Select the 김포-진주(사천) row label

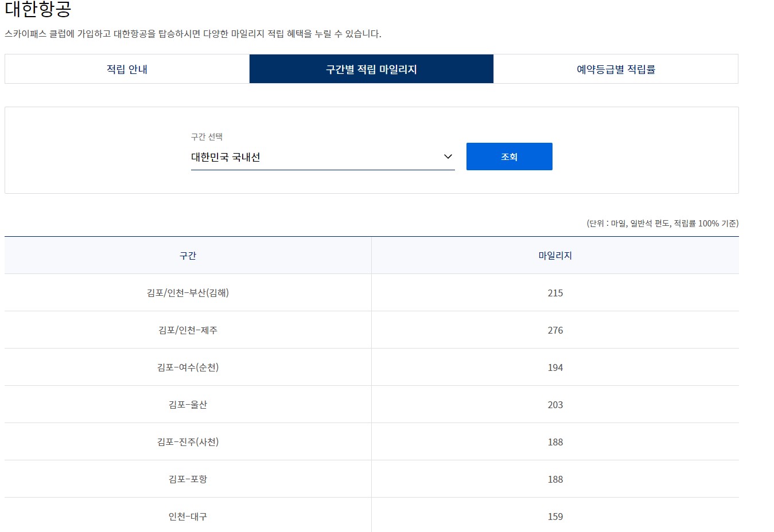(x=188, y=442)
